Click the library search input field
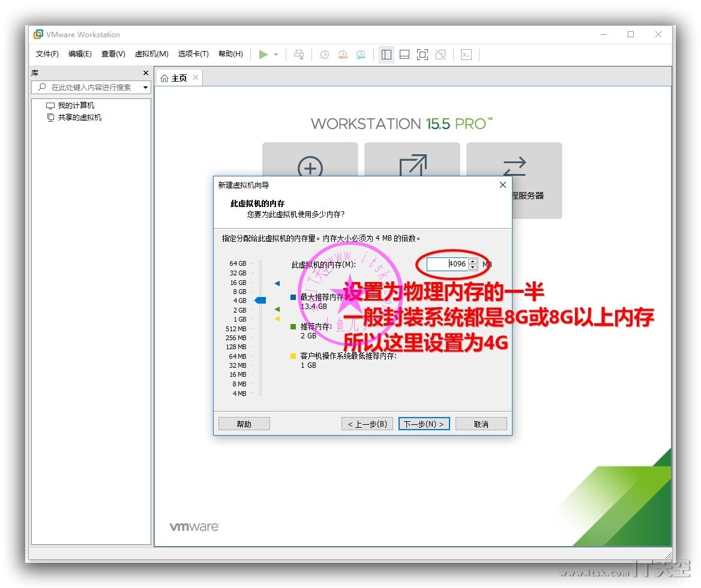 tap(91, 87)
